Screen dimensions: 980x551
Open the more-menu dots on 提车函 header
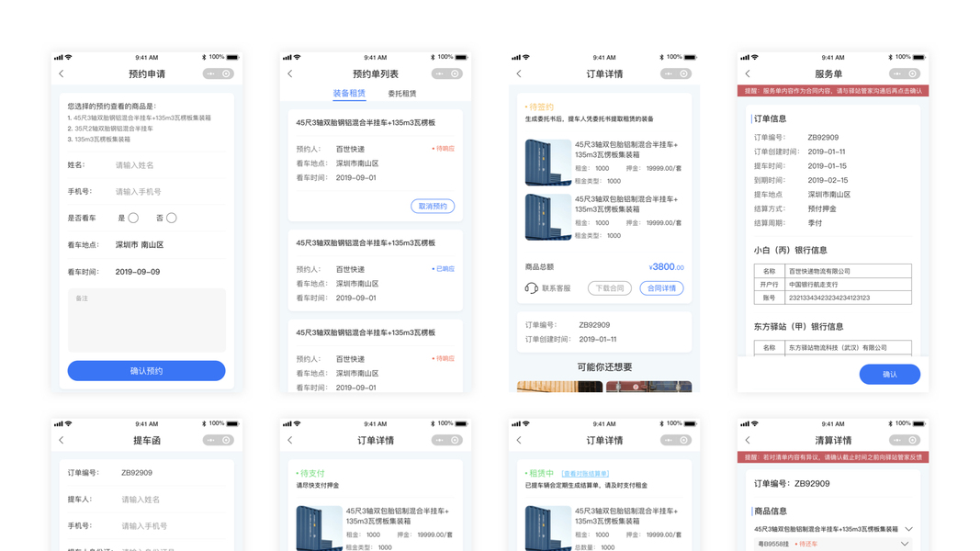coord(210,441)
